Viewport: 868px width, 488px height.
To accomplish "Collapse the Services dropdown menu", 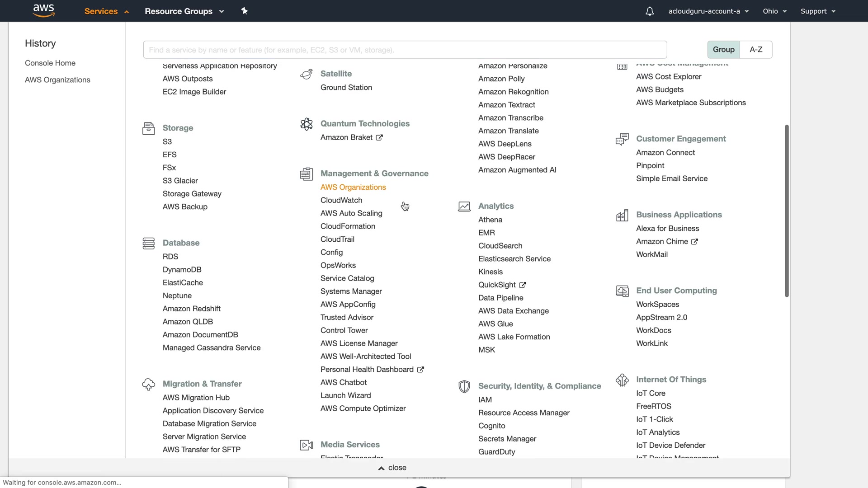I will point(107,11).
